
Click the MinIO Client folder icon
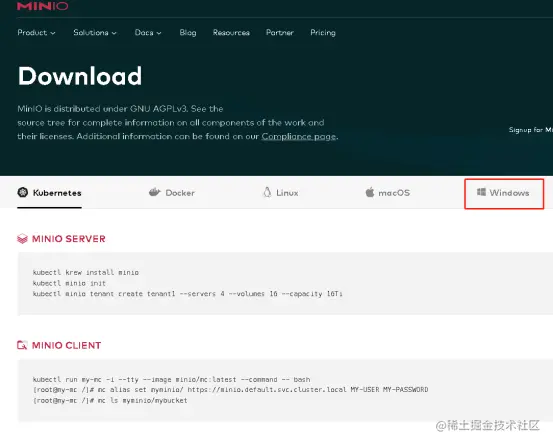[x=22, y=345]
